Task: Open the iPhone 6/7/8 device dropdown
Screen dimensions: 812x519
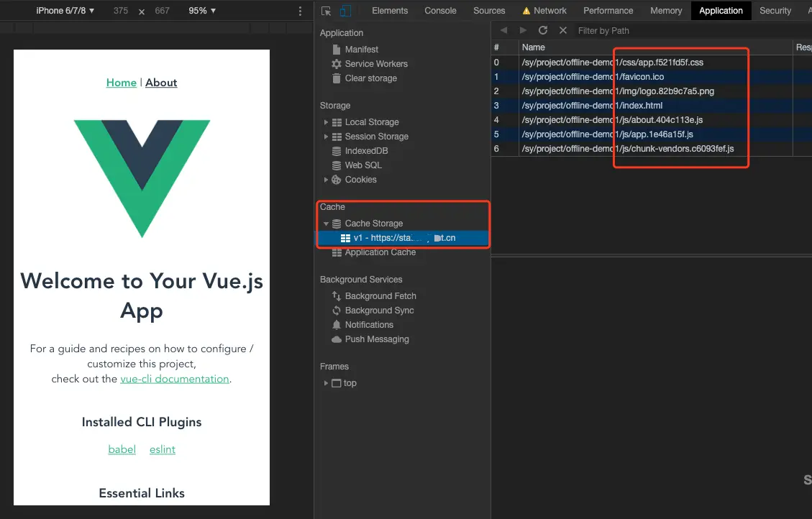Action: [65, 10]
